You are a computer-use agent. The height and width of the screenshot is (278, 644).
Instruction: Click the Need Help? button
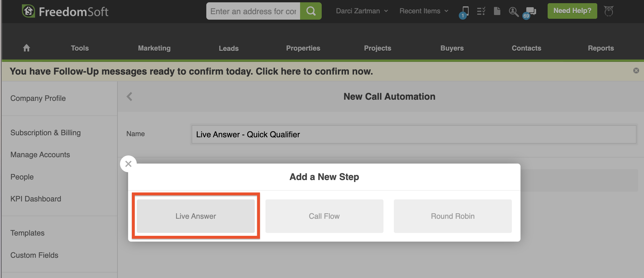[572, 11]
